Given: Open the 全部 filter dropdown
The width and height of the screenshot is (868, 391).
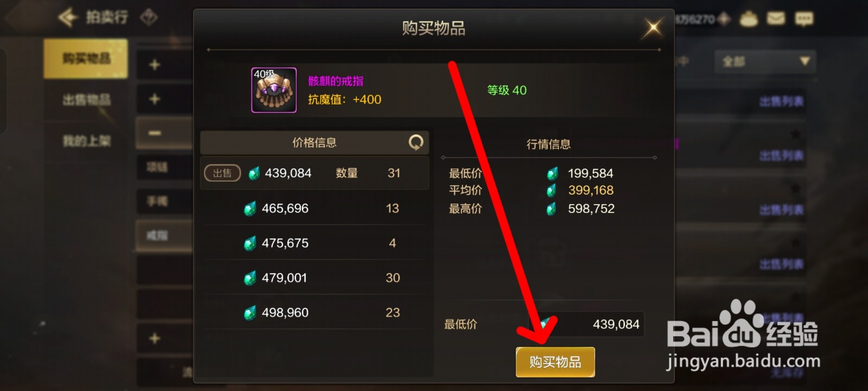Looking at the screenshot, I should coord(765,61).
